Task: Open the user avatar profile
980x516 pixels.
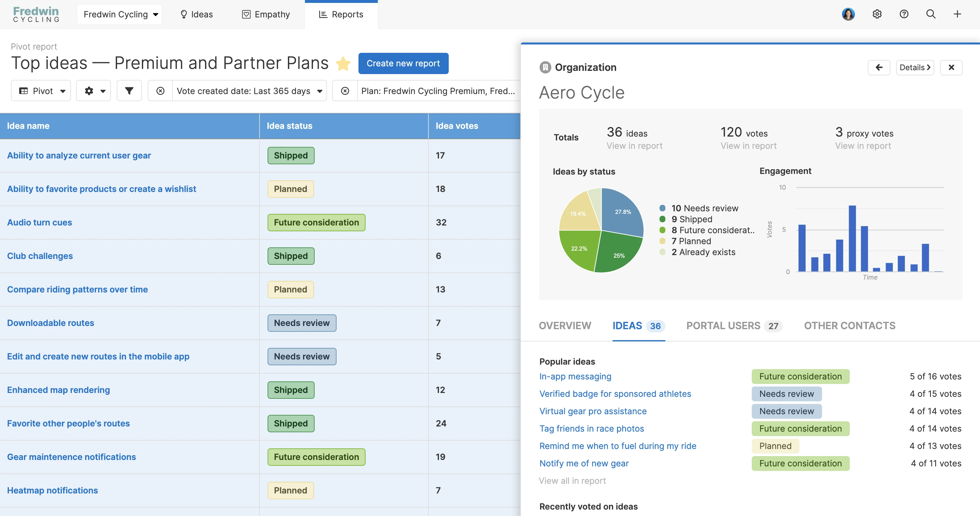Action: click(848, 14)
